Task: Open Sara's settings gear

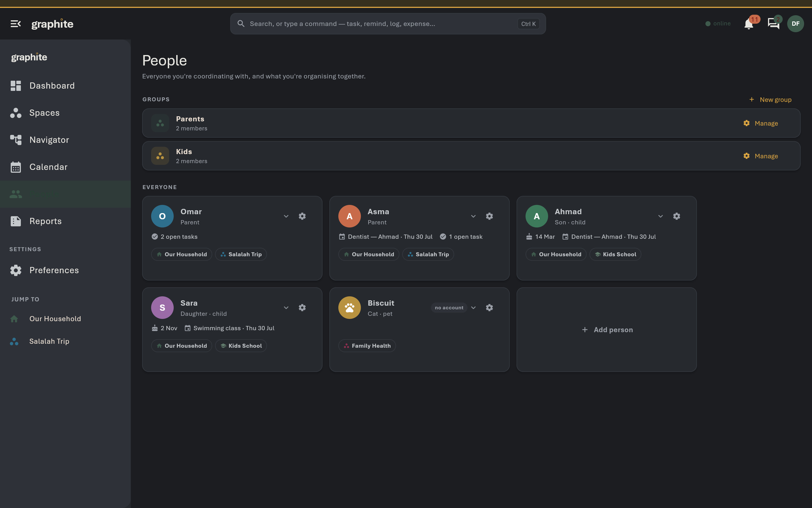Action: coord(302,307)
